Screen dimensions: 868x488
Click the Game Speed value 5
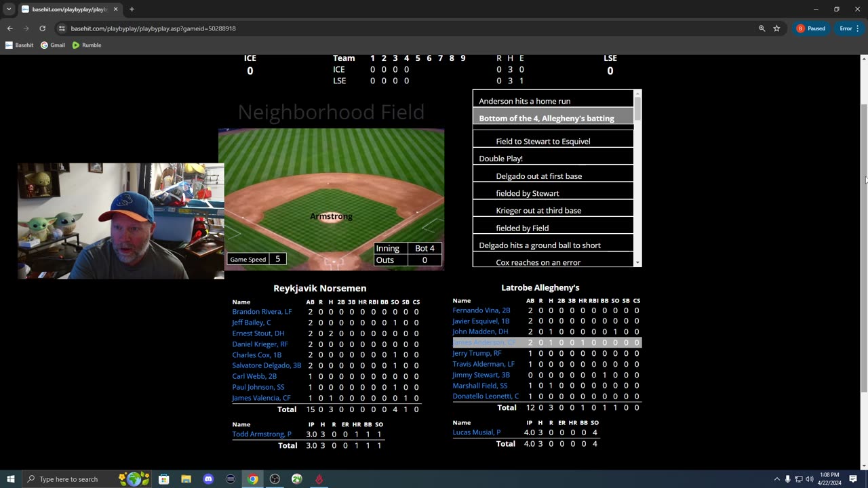click(277, 259)
